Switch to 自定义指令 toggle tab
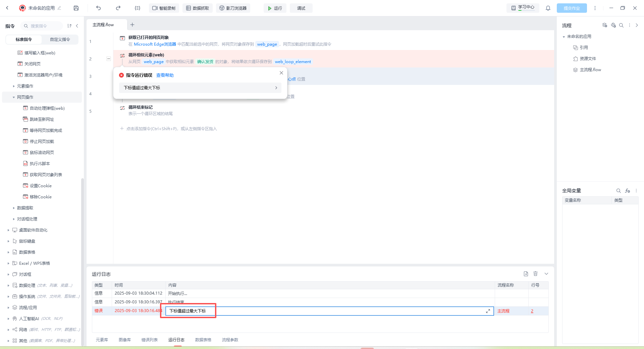 (x=60, y=40)
